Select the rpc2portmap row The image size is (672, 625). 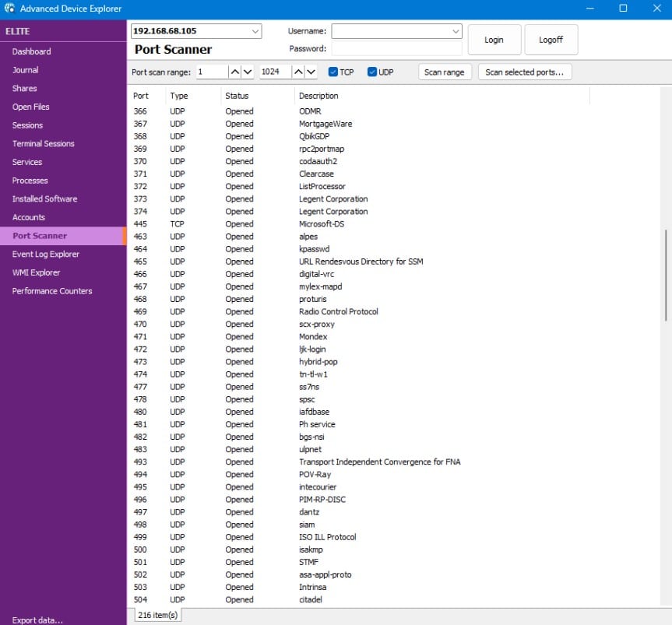[359, 149]
